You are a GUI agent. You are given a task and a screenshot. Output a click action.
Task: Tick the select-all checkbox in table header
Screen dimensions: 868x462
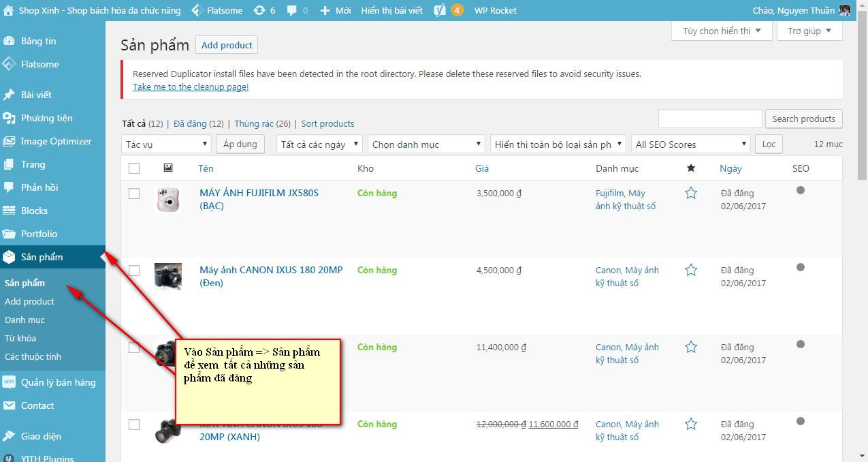[134, 168]
